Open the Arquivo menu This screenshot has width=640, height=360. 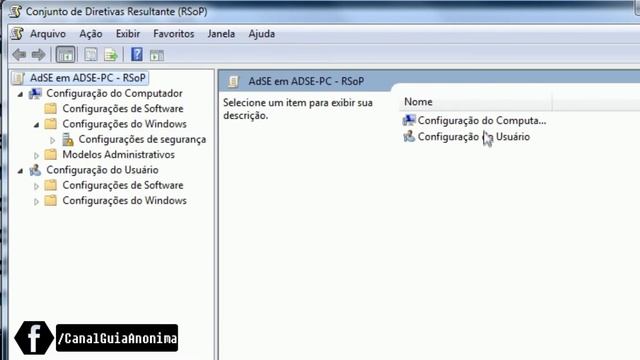[x=48, y=34]
